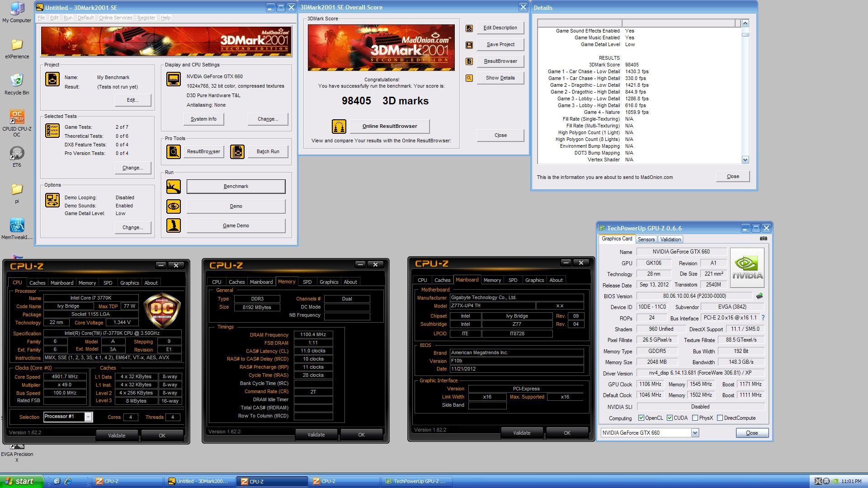Click Change in Selected Tests section
Image resolution: width=868 pixels, height=488 pixels.
coord(133,168)
